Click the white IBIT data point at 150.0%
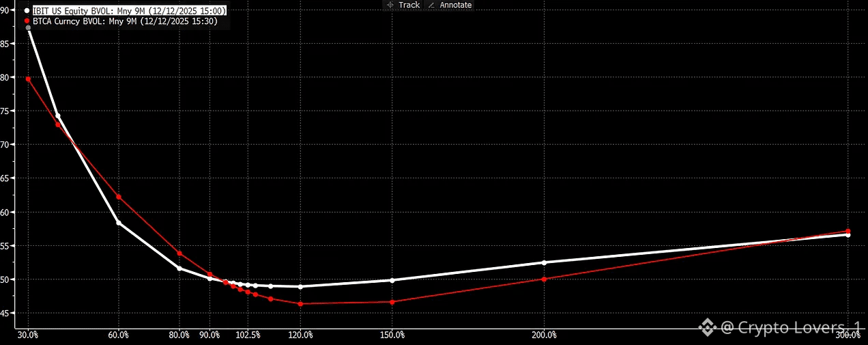 coord(392,280)
